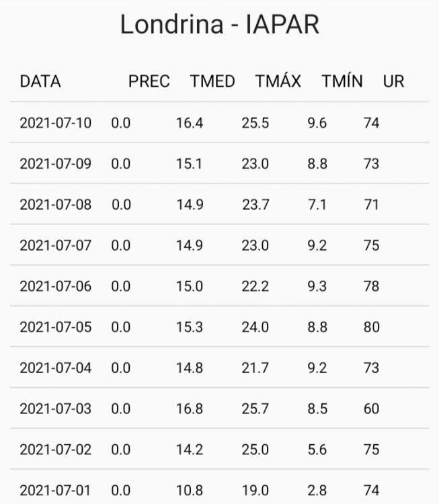Click the 2021-07-04 date row
The height and width of the screenshot is (504, 439).
56,368
